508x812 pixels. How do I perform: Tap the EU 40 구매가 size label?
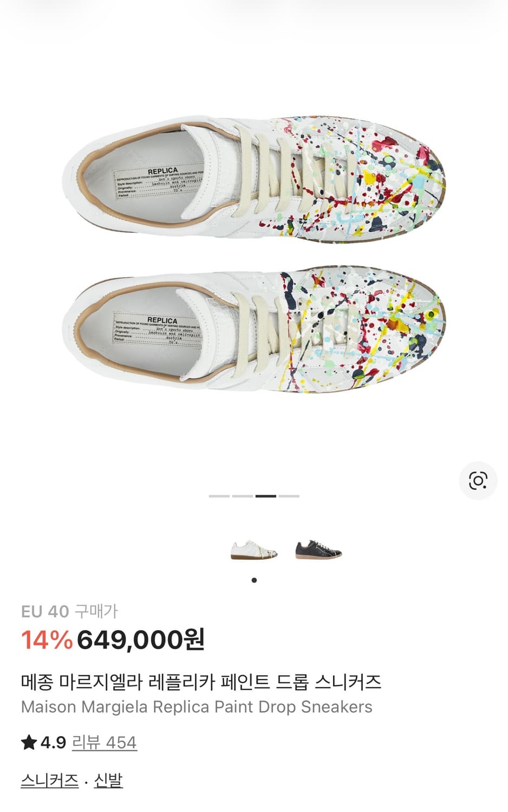coord(69,612)
